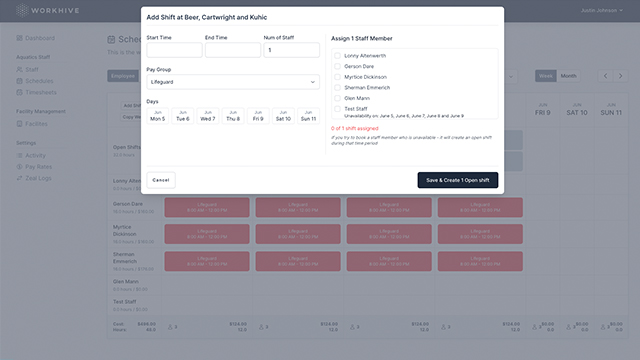640x360 pixels.
Task: Select Myrtice Dickinson checkbox
Action: click(x=337, y=77)
